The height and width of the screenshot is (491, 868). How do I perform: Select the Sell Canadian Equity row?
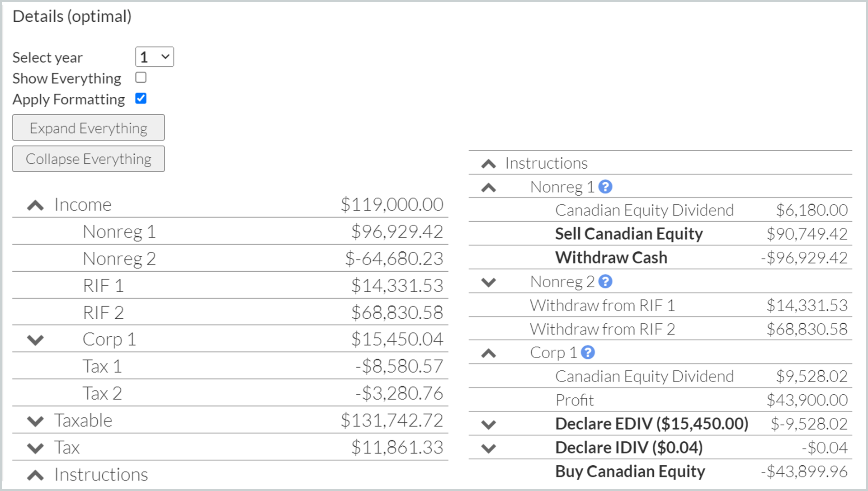[628, 233]
